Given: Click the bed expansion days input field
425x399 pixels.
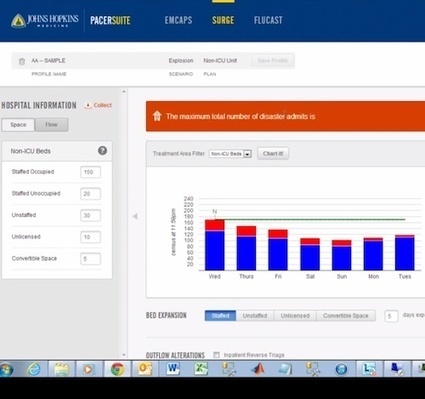Looking at the screenshot, I should click(391, 316).
